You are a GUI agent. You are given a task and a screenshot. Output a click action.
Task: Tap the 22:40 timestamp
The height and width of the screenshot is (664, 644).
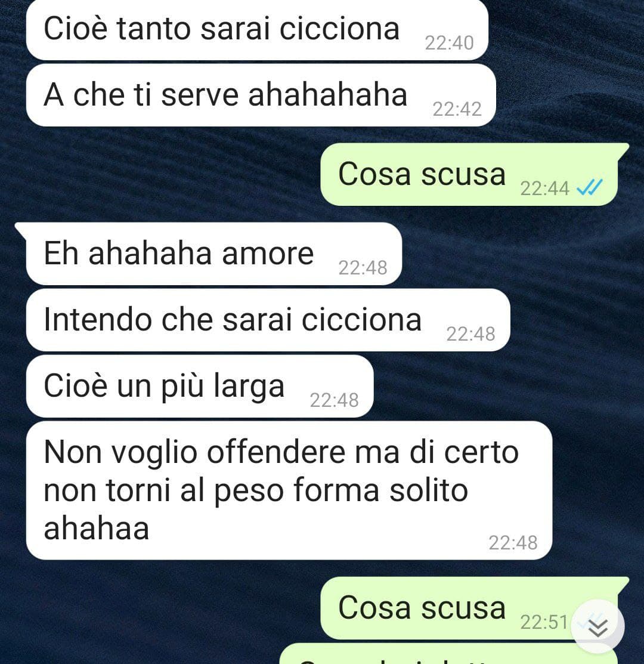(x=449, y=43)
